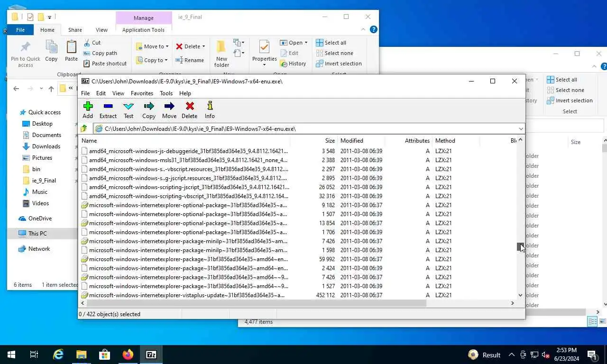This screenshot has width=607, height=364.
Task: Select amd64_microsoft-windows-msls31 file row
Action: tap(298, 160)
